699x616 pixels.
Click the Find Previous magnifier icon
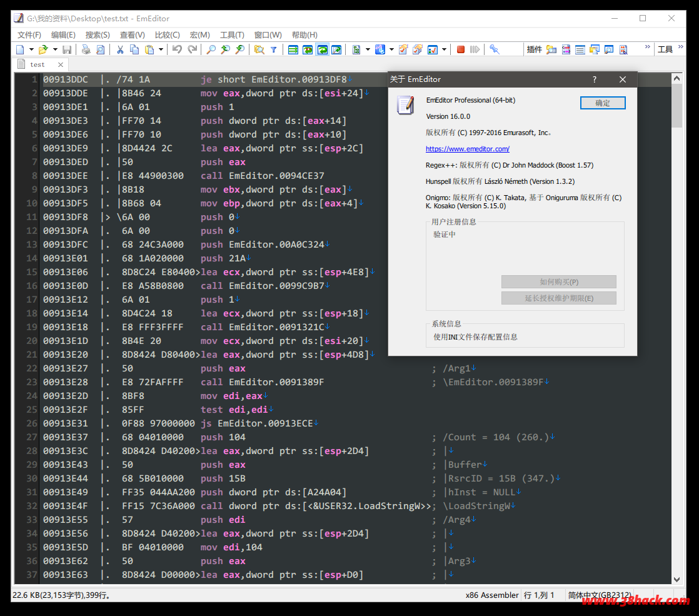226,49
